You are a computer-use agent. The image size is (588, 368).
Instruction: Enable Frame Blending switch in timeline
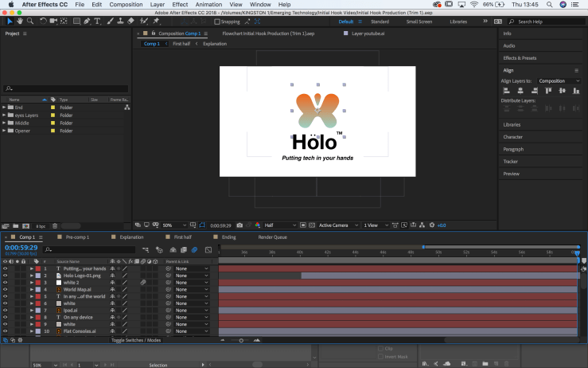point(184,250)
